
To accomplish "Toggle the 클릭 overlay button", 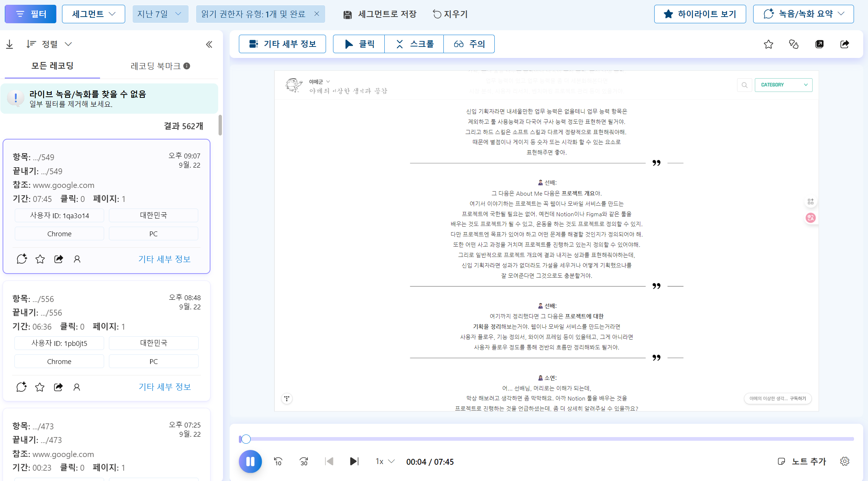I will tap(359, 44).
